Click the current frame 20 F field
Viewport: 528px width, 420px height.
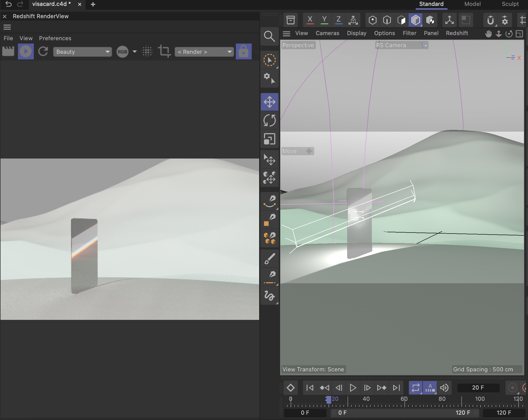(x=478, y=388)
